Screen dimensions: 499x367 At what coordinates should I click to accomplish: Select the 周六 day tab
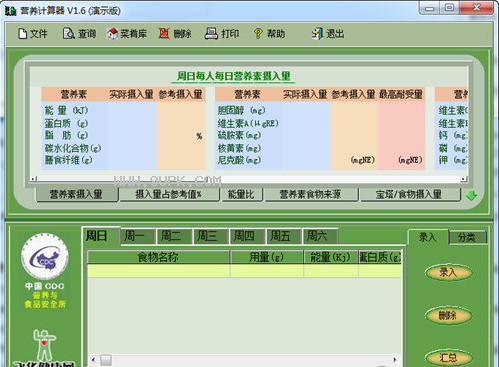click(320, 236)
